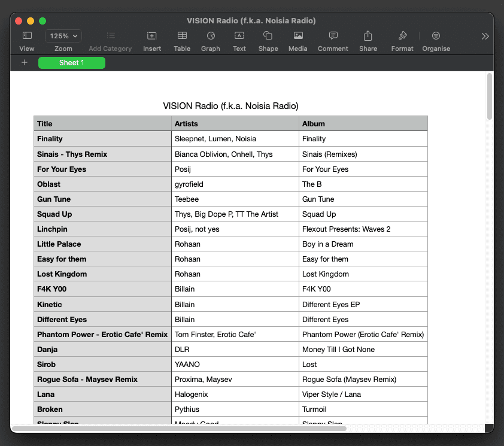Select the 'Gun Tune' title cell
Viewport: 504px width, 446px height.
pos(102,199)
